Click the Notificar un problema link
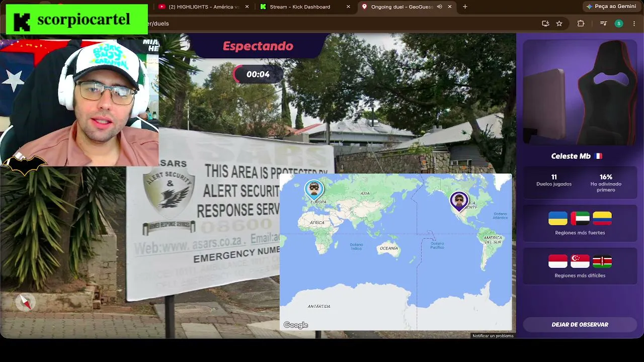 pyautogui.click(x=493, y=336)
